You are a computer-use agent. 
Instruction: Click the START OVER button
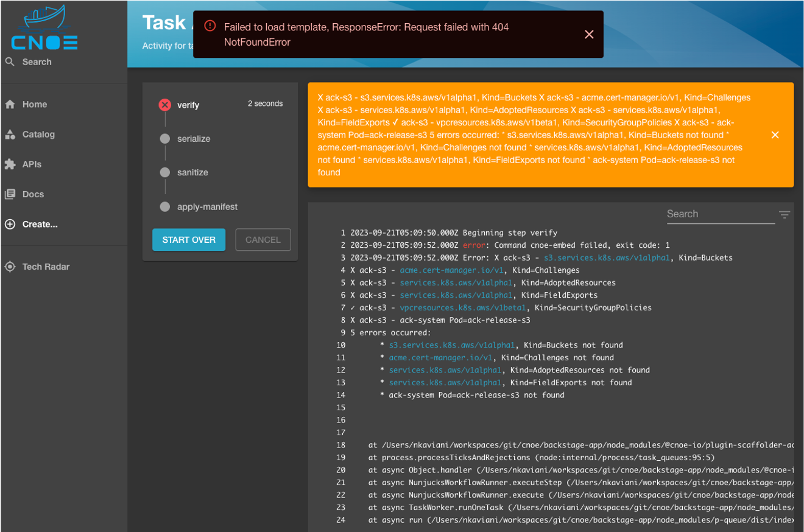click(189, 240)
